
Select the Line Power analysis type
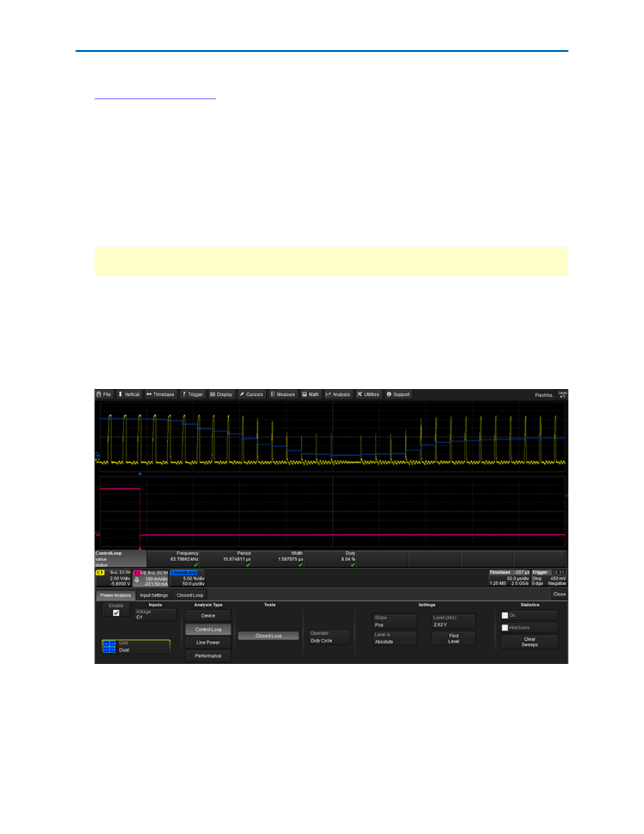(208, 643)
